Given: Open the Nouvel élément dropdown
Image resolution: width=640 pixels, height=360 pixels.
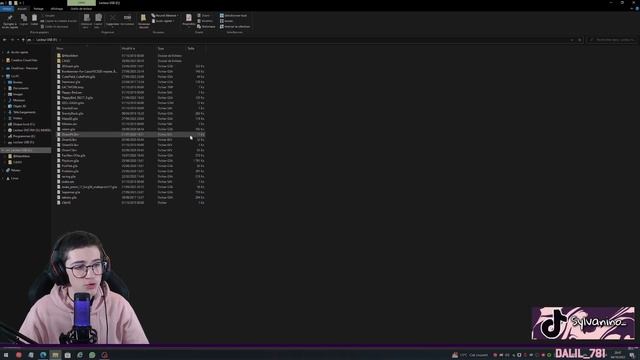Looking at the screenshot, I should [x=165, y=16].
